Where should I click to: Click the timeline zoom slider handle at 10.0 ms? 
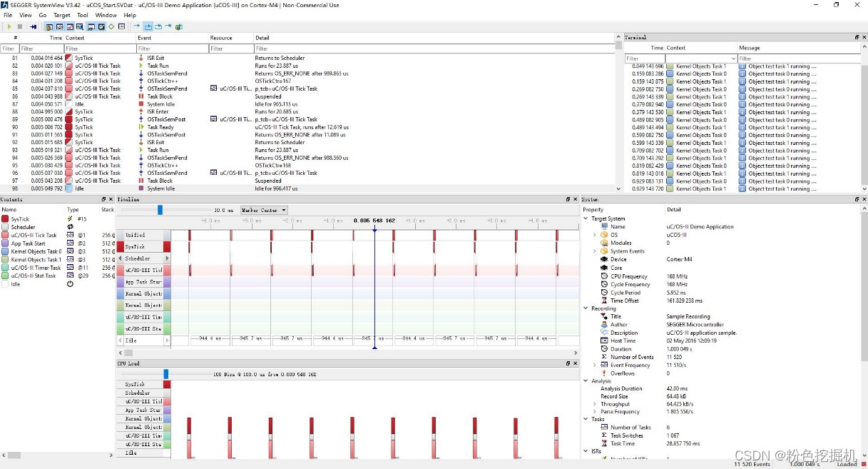tap(160, 210)
